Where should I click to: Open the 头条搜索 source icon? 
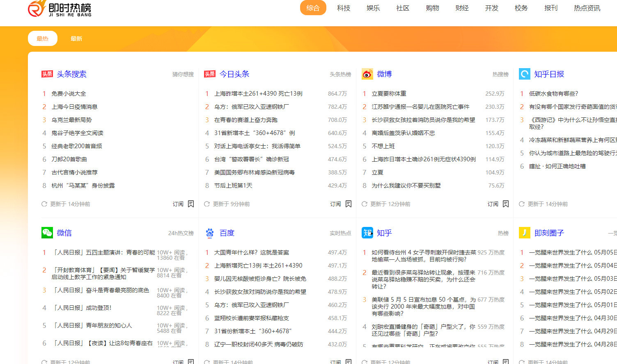point(47,74)
